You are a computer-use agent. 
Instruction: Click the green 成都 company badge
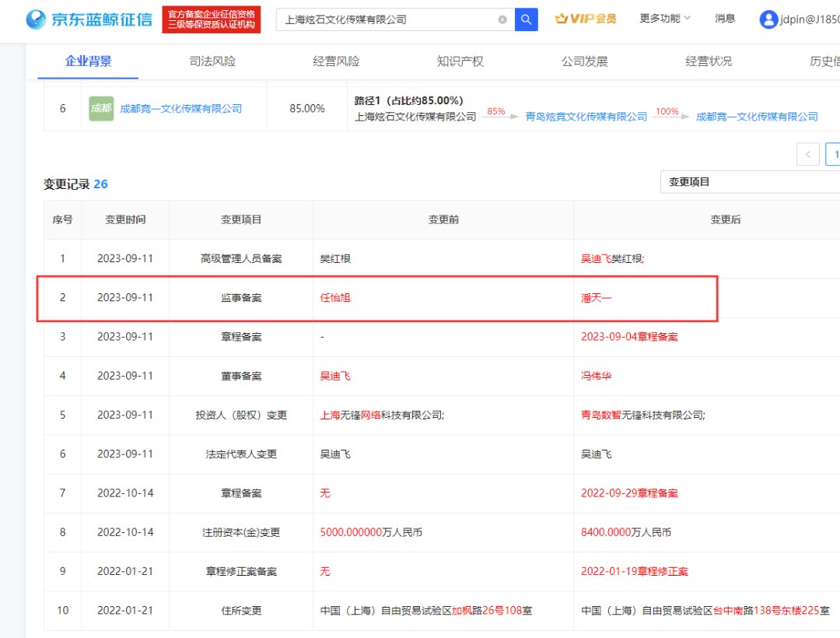[101, 108]
